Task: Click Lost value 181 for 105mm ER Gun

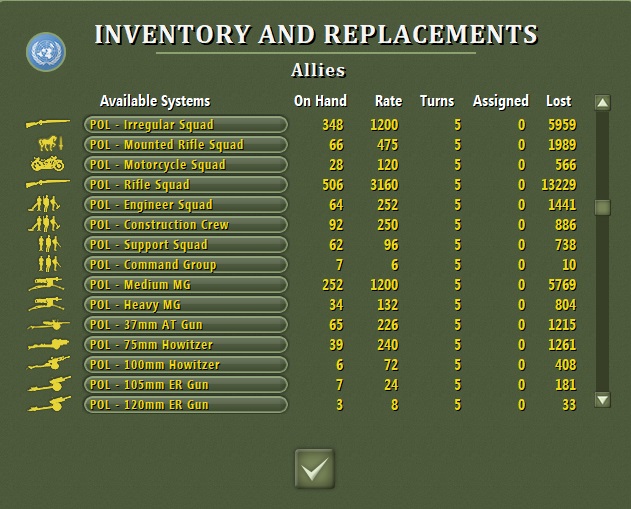Action: pyautogui.click(x=566, y=385)
